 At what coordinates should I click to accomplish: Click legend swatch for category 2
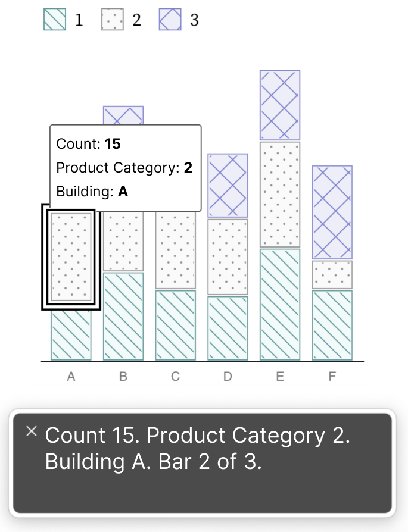[x=113, y=19]
